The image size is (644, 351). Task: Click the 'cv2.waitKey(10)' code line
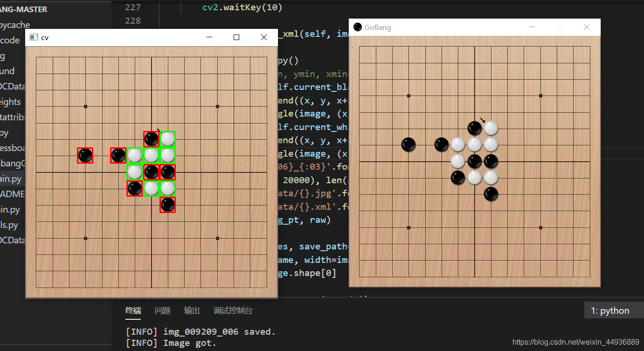(x=242, y=7)
